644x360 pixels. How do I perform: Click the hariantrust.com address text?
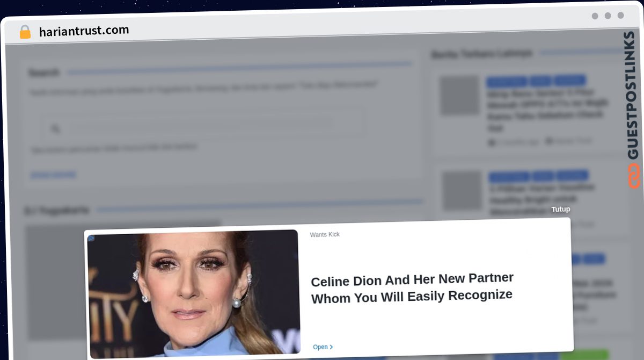[84, 31]
